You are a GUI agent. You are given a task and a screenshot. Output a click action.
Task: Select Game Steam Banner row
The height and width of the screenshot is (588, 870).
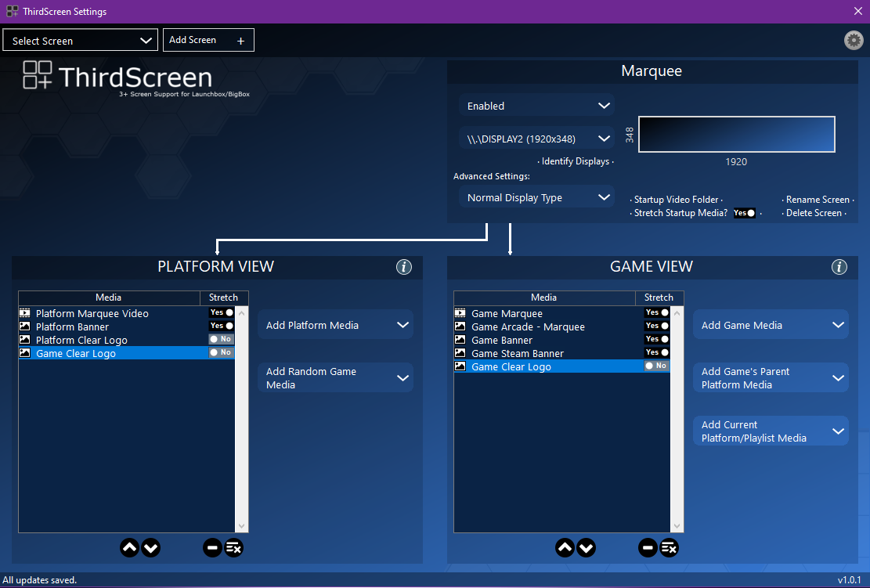click(x=562, y=353)
